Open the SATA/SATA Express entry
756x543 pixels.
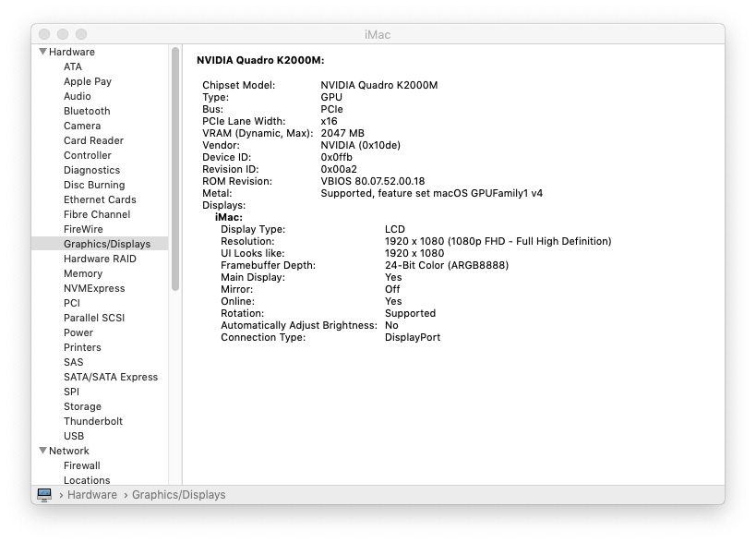point(111,377)
